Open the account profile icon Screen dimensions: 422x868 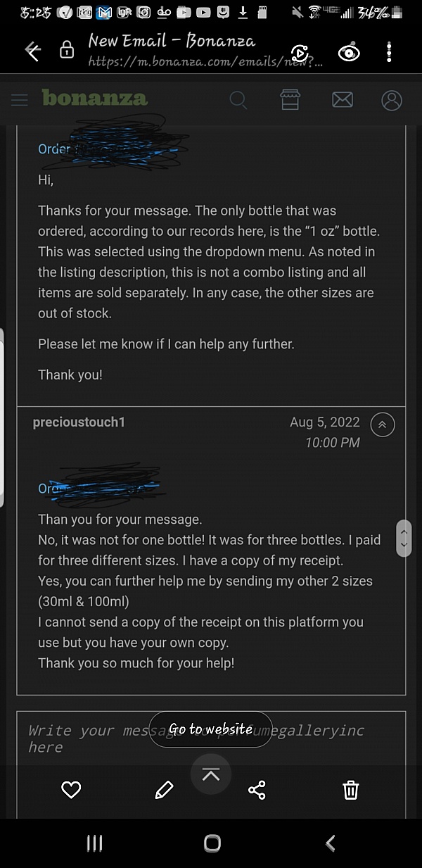coord(392,100)
